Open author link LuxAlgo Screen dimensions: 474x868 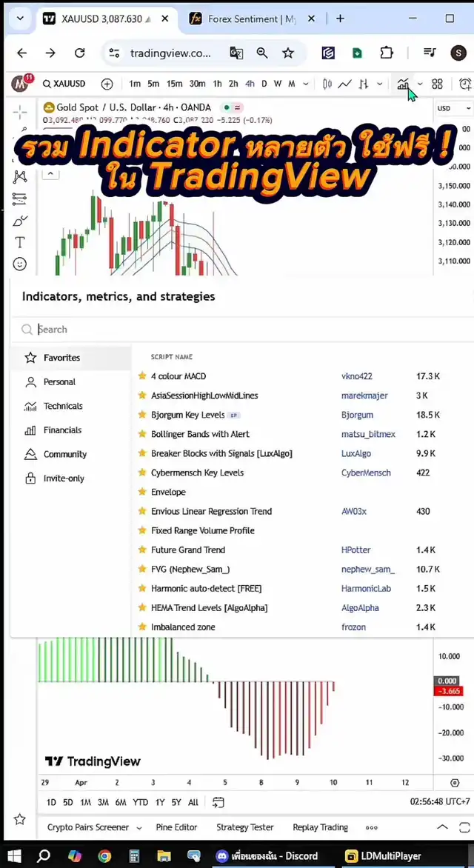pos(356,453)
